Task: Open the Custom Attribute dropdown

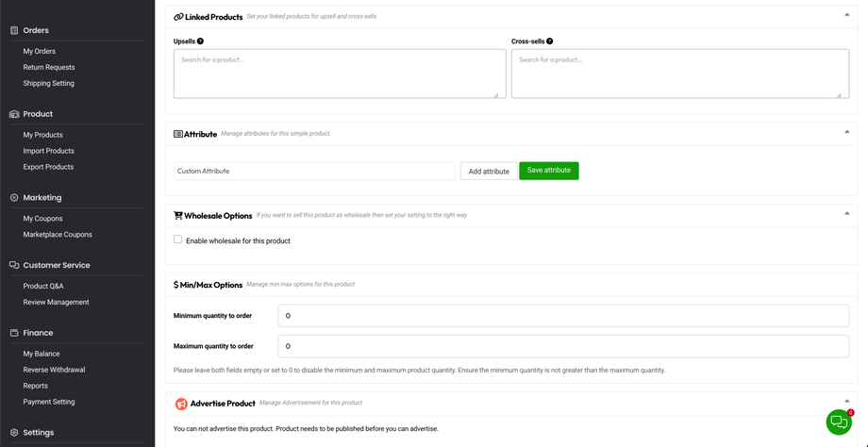Action: (314, 171)
